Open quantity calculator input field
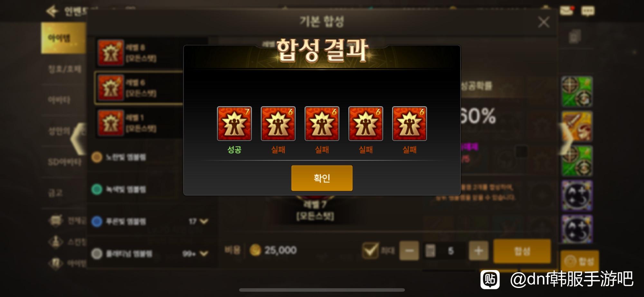 (444, 251)
